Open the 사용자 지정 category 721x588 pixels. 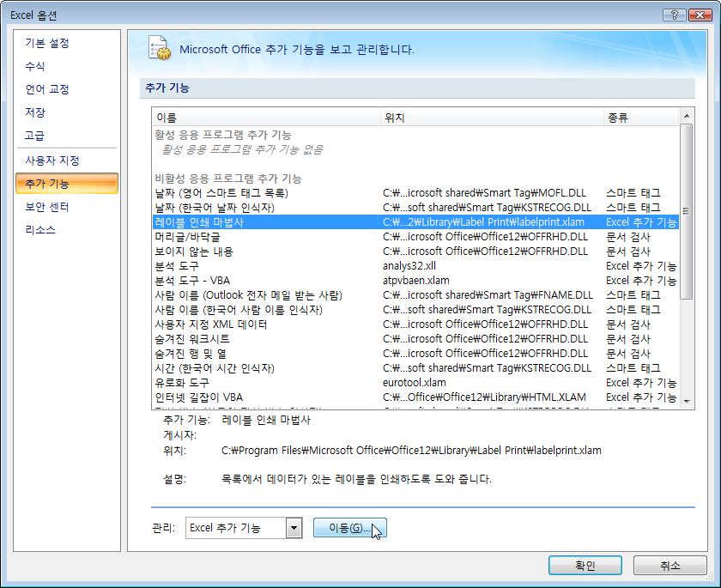tap(52, 161)
